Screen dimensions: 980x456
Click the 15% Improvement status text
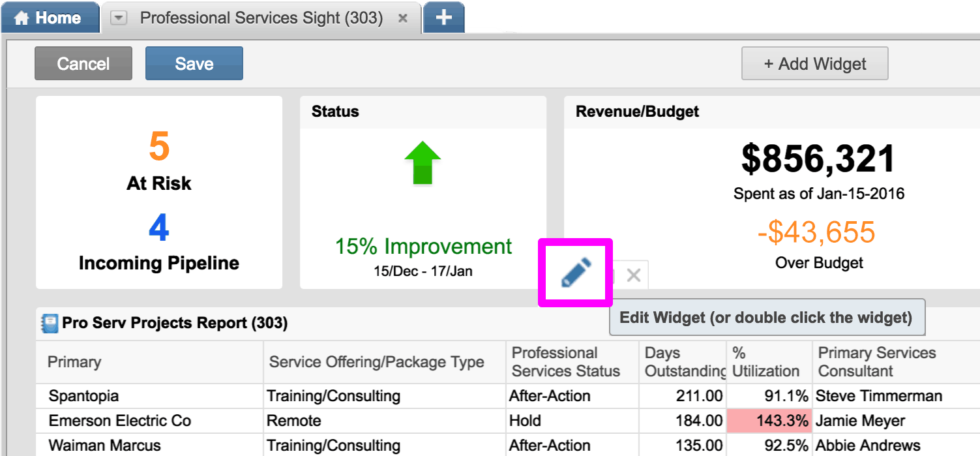(423, 247)
